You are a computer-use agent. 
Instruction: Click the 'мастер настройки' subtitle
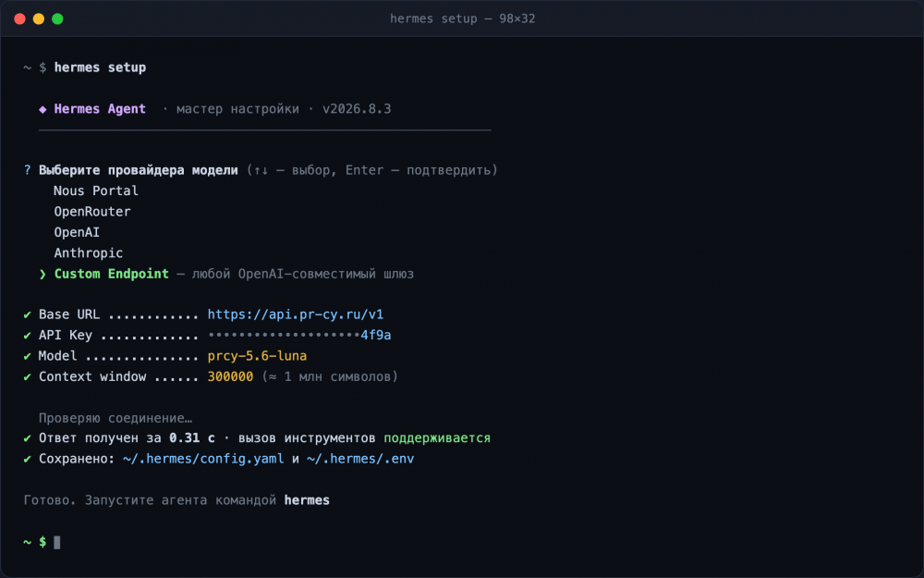click(237, 109)
